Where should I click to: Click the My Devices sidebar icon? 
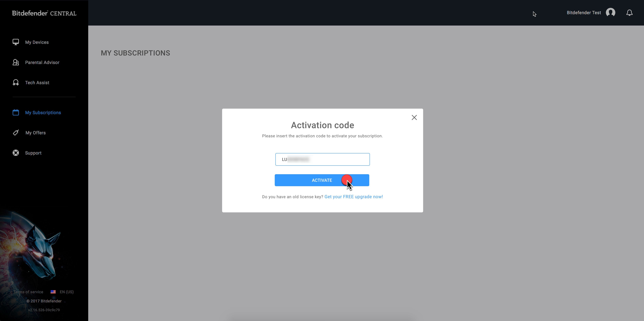tap(16, 42)
